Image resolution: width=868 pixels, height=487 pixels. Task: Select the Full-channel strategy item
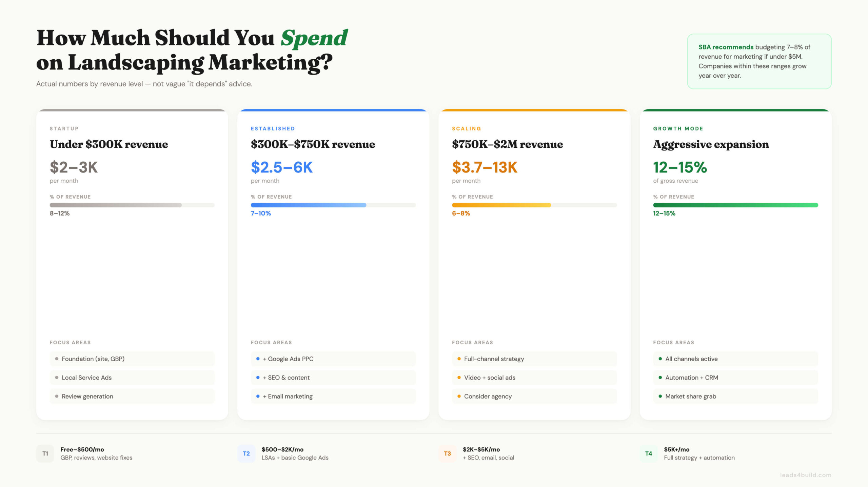coord(534,359)
